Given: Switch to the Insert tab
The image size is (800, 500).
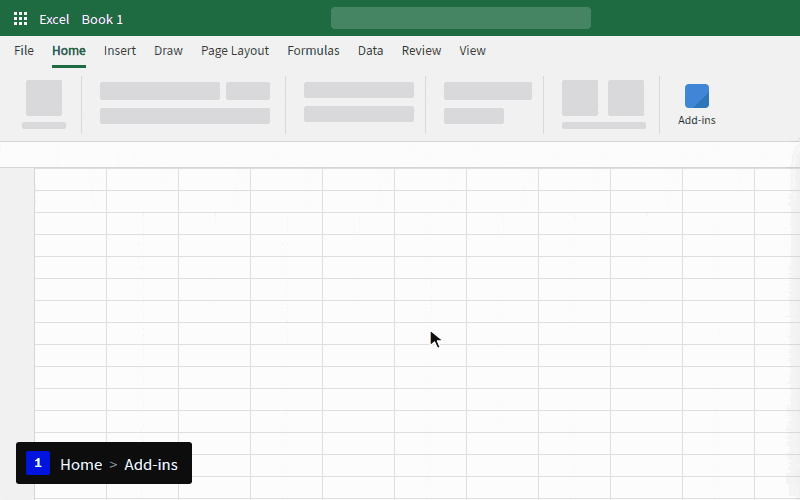Looking at the screenshot, I should 120,51.
